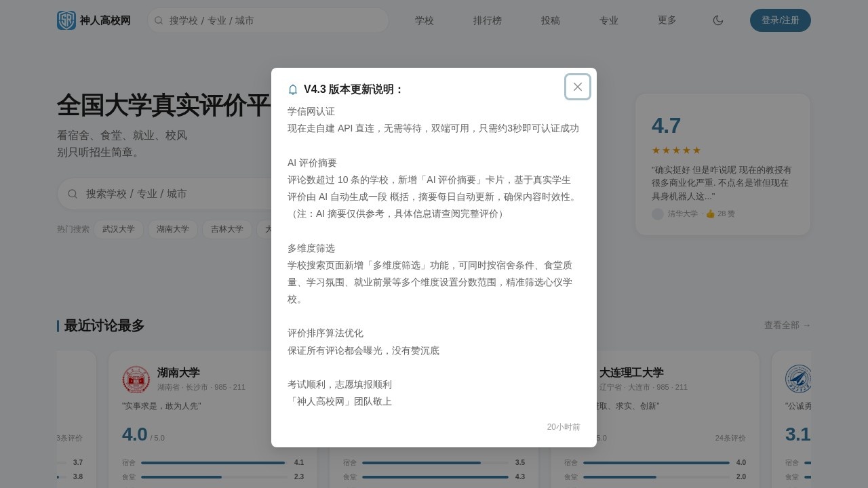Open the 投稿 nav item

pyautogui.click(x=551, y=20)
